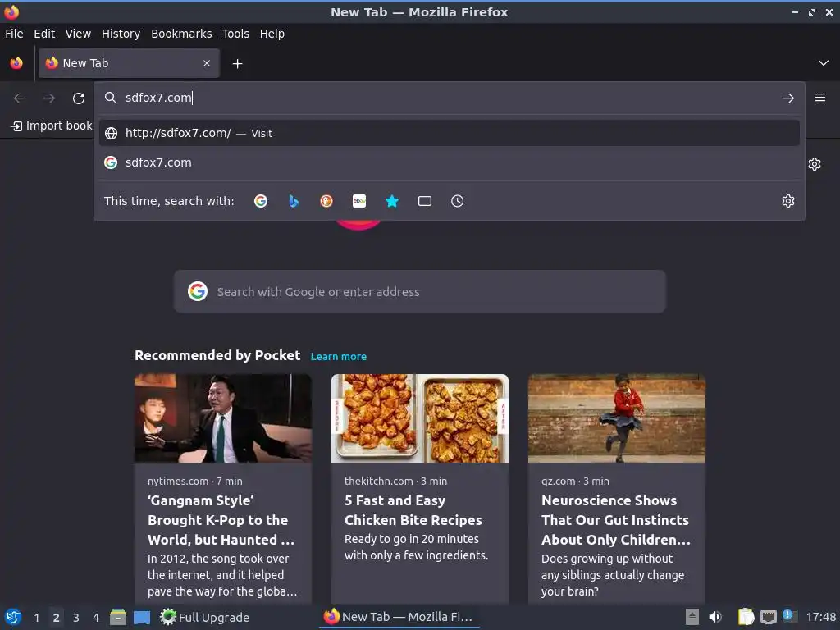
Task: Switch to workspace 2 in taskbar
Action: tap(57, 618)
